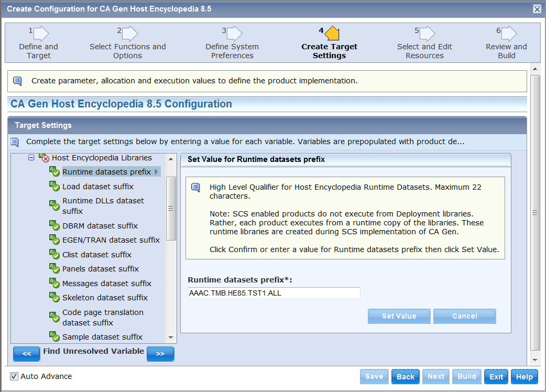
Task: Click step 1 arrow icon Define and Target
Action: (41, 34)
